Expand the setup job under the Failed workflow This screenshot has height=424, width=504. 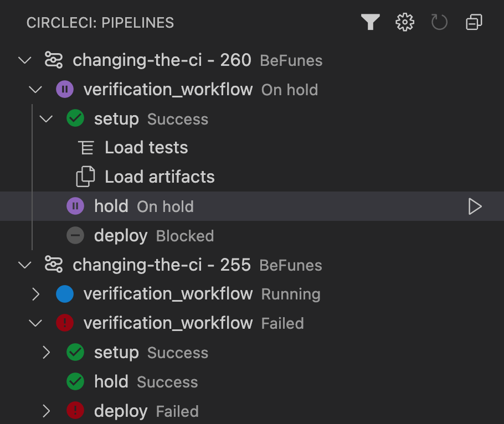46,353
